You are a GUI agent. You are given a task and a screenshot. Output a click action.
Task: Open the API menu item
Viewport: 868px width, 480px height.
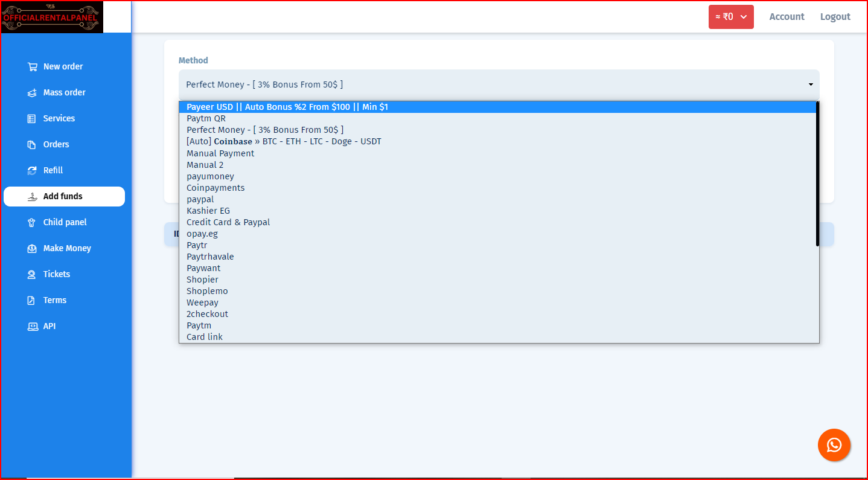coord(49,326)
